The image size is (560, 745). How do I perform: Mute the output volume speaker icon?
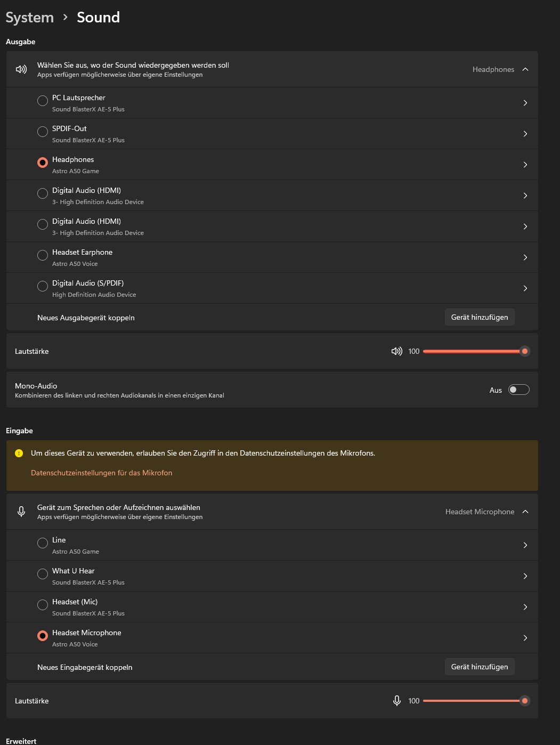coord(396,351)
